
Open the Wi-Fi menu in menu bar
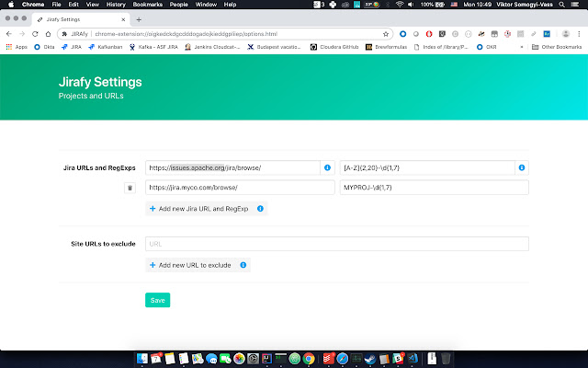coord(400,5)
